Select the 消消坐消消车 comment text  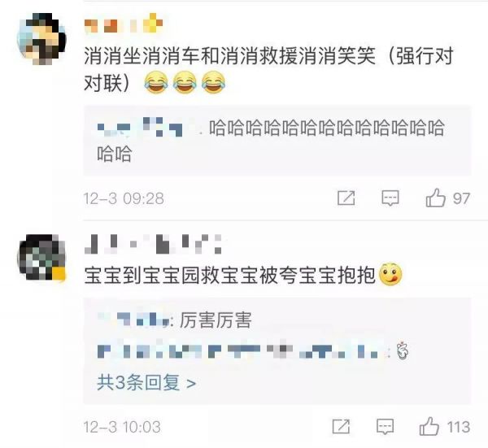pyautogui.click(x=268, y=69)
